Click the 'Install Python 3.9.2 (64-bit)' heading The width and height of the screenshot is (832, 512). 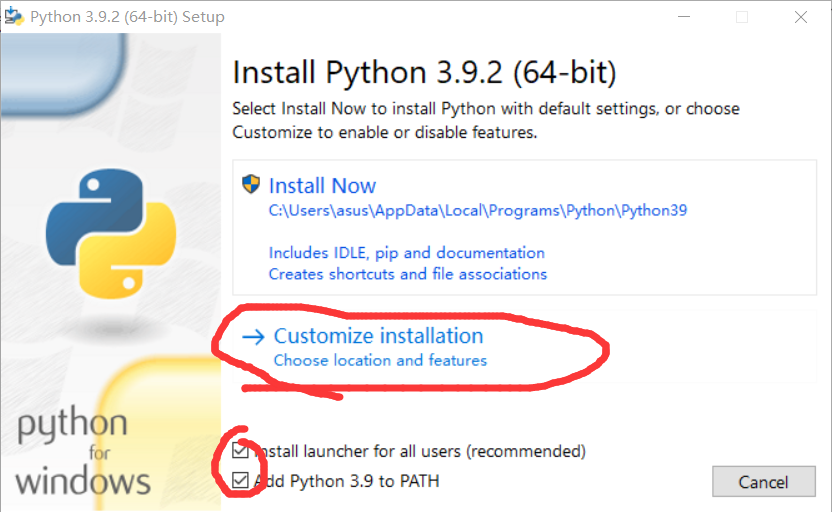424,73
